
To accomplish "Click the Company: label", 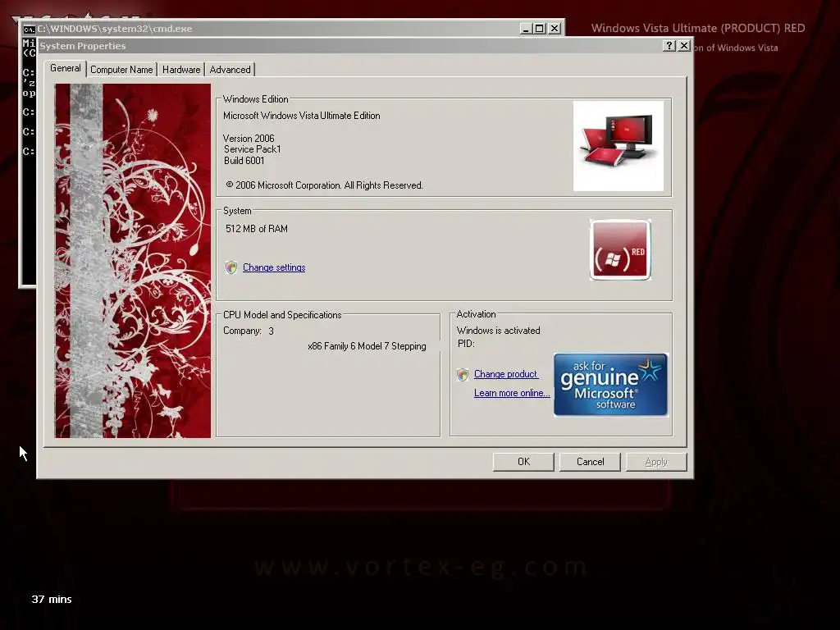I will coord(242,331).
